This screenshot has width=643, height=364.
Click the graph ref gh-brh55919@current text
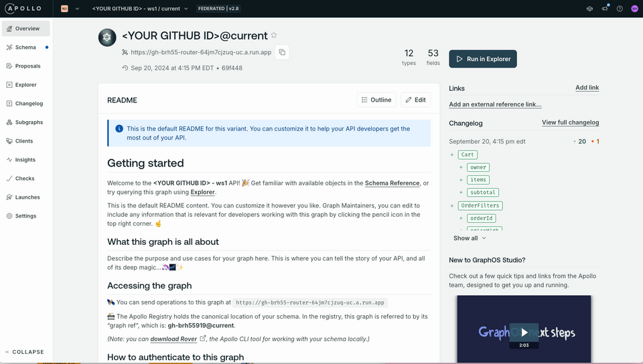(x=200, y=325)
